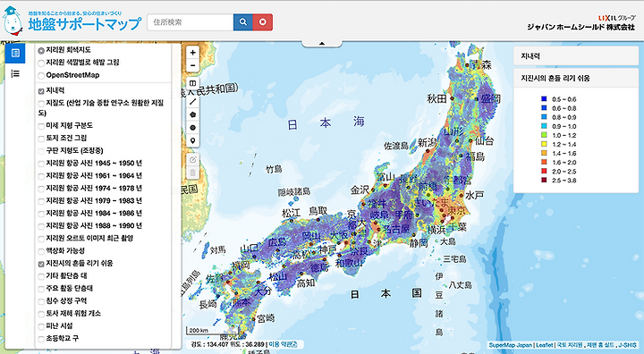Open the blue layer list panel icon
Viewport: 644px width, 354px height.
(x=15, y=54)
